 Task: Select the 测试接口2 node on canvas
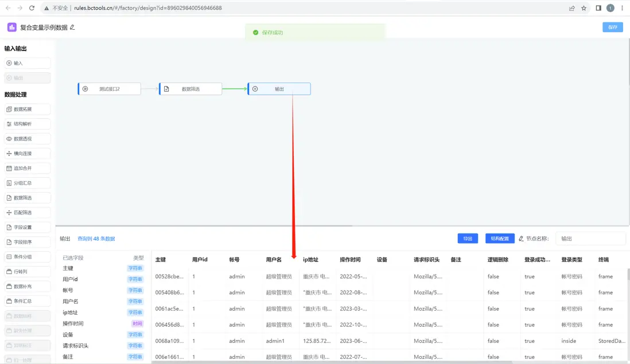(x=109, y=89)
